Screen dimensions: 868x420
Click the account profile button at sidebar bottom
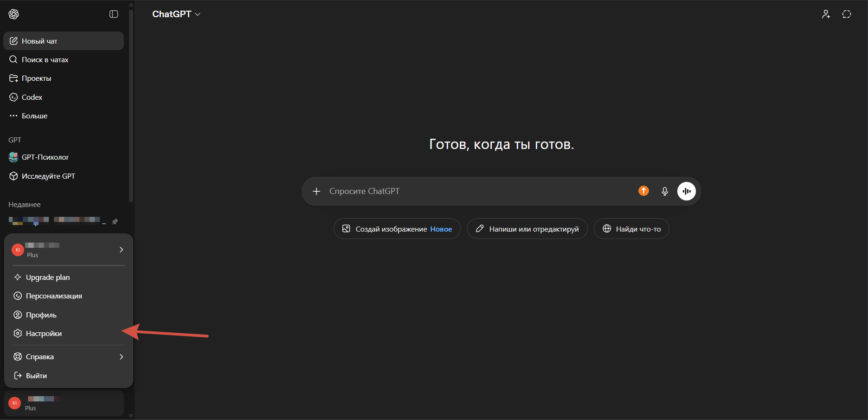tap(64, 403)
